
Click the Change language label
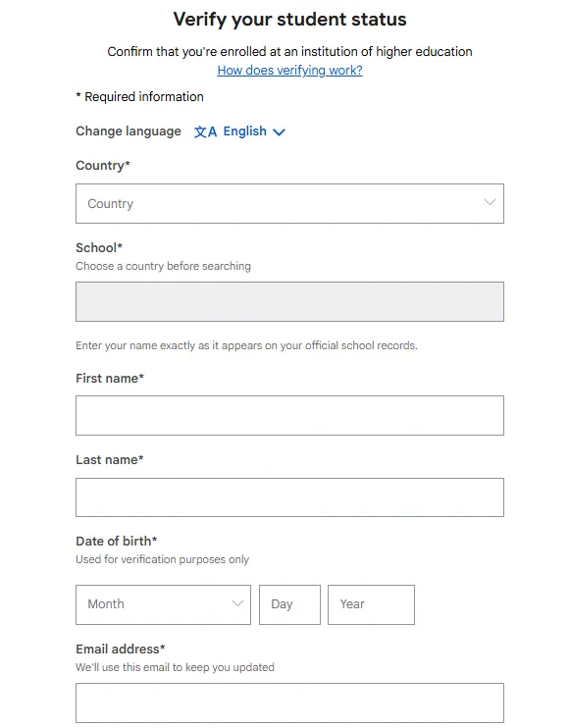pos(129,131)
